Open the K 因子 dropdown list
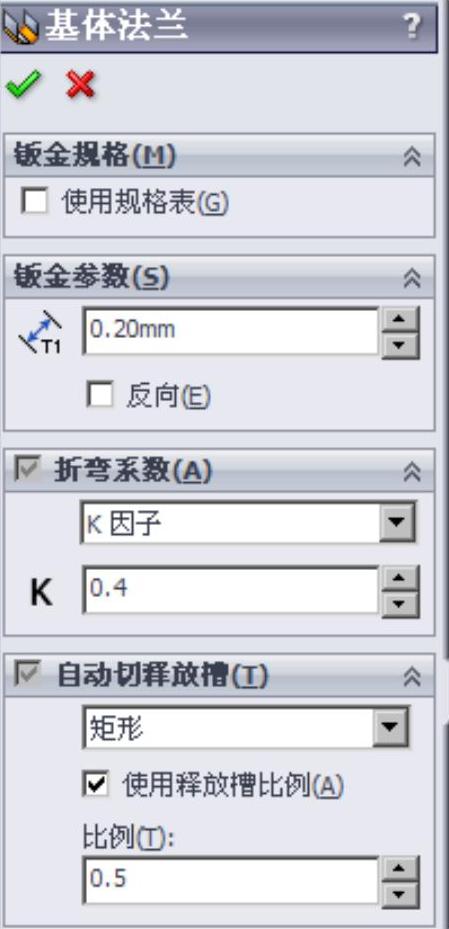The height and width of the screenshot is (929, 449). [396, 522]
